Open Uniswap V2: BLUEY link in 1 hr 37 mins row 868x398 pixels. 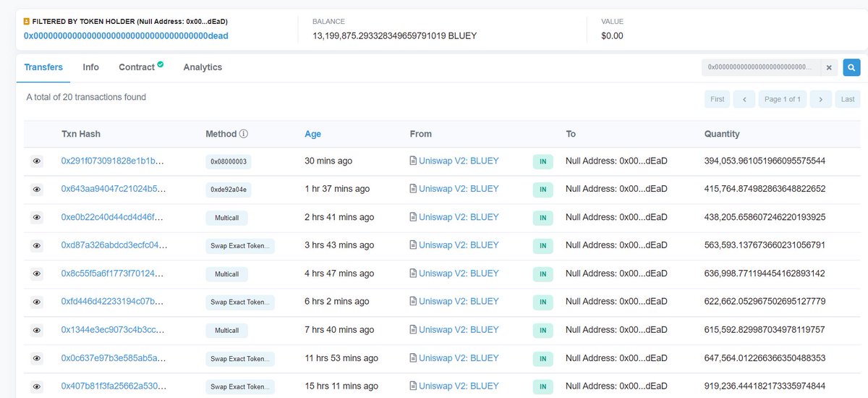click(x=459, y=189)
